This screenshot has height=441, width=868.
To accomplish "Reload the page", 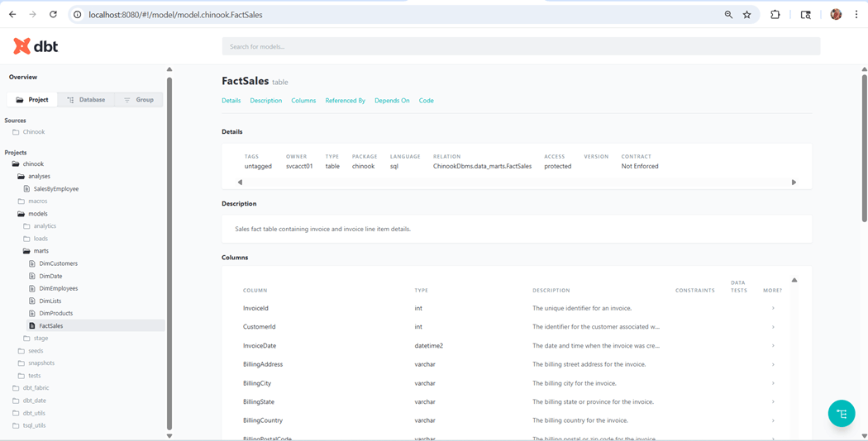I will (x=53, y=15).
